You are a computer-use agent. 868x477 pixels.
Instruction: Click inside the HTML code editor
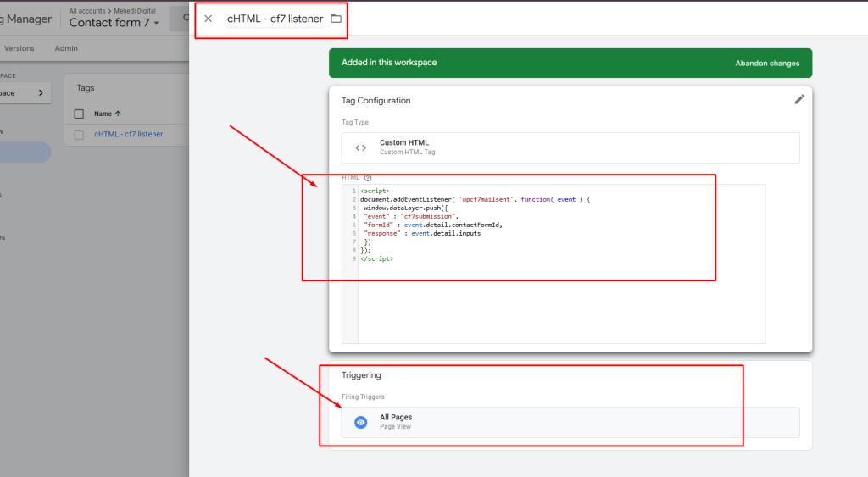point(554,264)
